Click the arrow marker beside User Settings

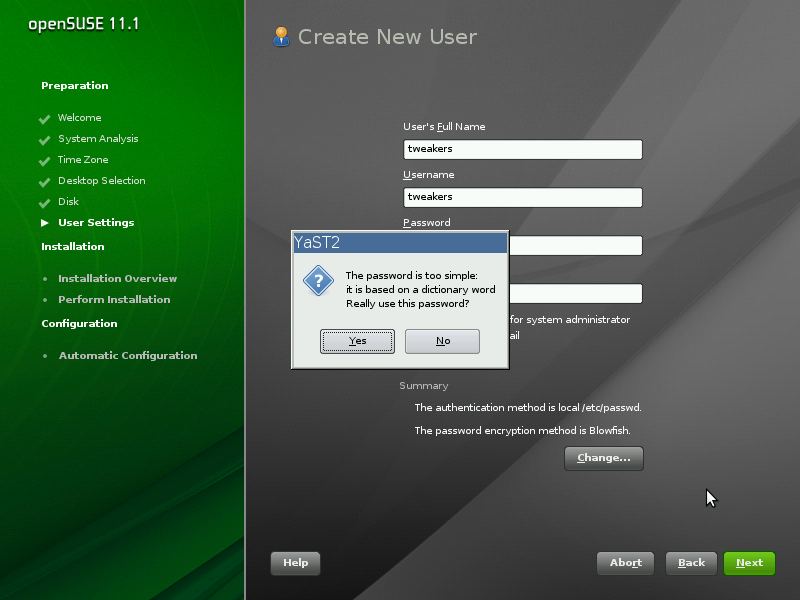tap(45, 223)
